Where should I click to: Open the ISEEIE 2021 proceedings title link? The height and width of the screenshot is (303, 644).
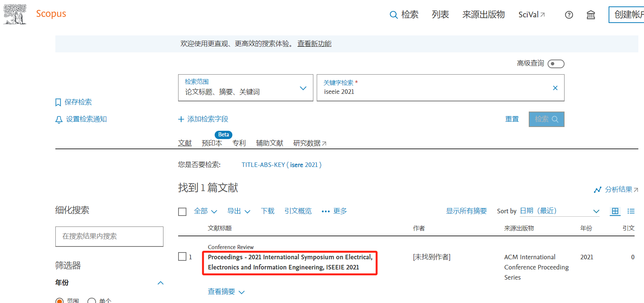(290, 262)
